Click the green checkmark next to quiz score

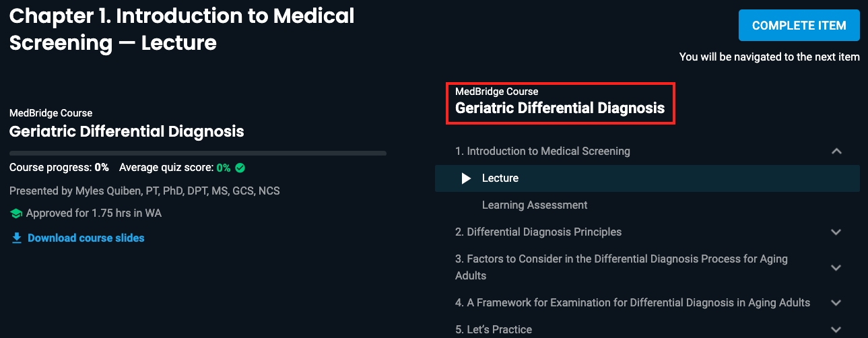[x=240, y=168]
